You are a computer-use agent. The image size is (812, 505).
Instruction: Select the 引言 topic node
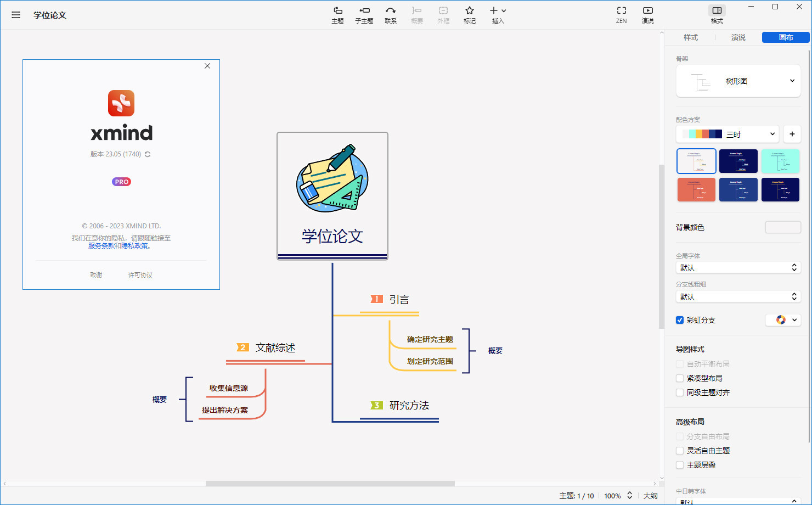tap(399, 300)
